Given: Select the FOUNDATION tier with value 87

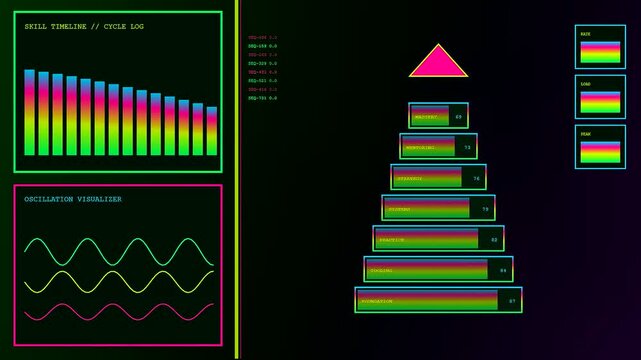Looking at the screenshot, I should click(x=438, y=300).
